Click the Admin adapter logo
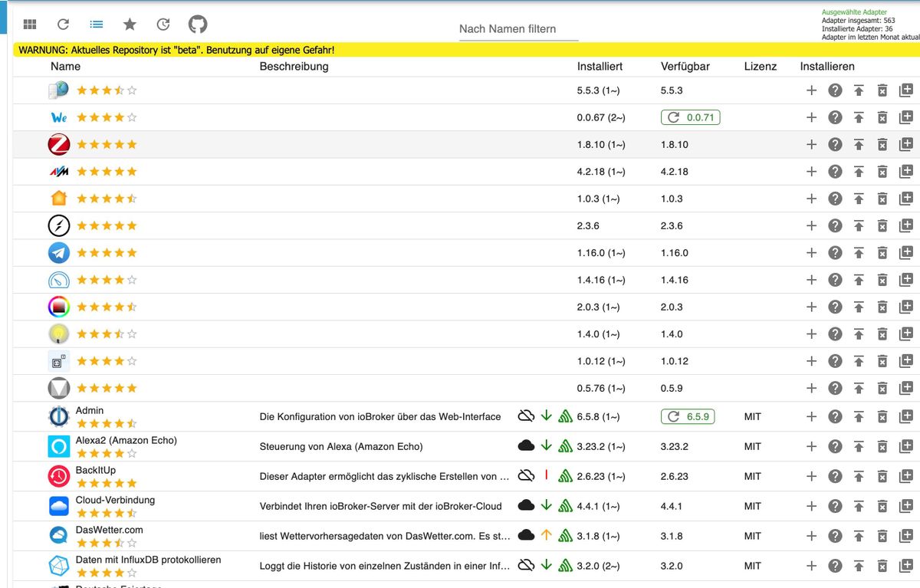 (x=59, y=416)
